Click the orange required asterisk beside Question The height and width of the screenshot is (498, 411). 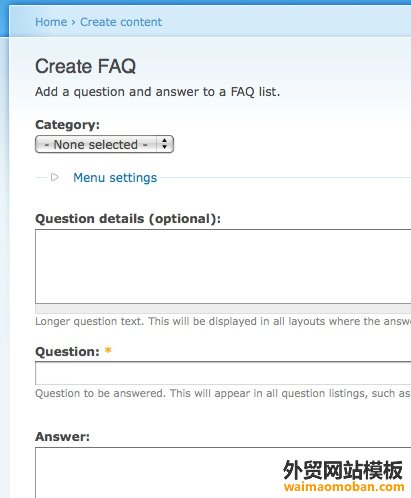(108, 350)
